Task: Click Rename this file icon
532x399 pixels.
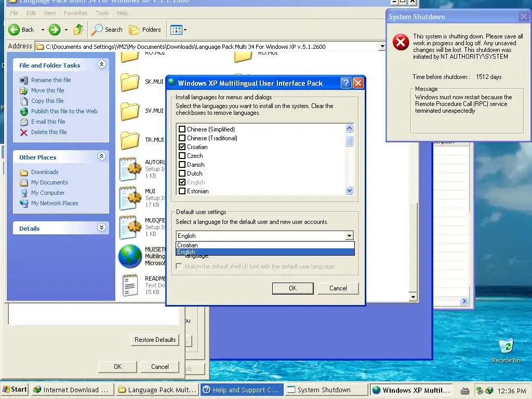Action: (x=24, y=80)
